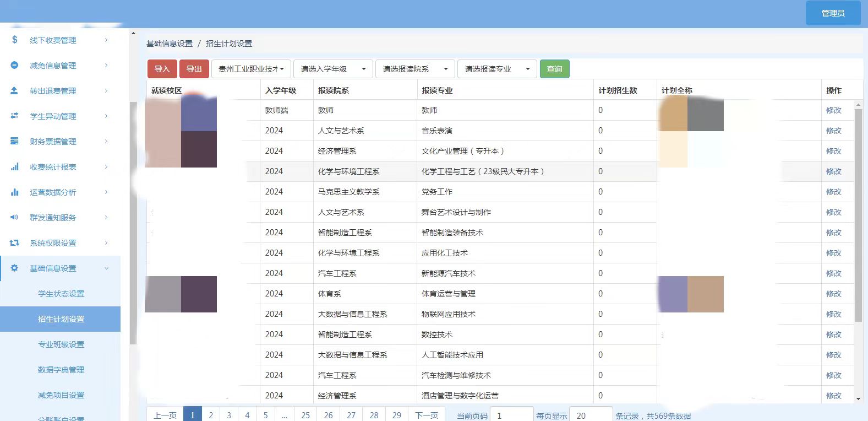Click the retweet icon for 系统权限设置
This screenshot has width=868, height=421.
click(15, 242)
